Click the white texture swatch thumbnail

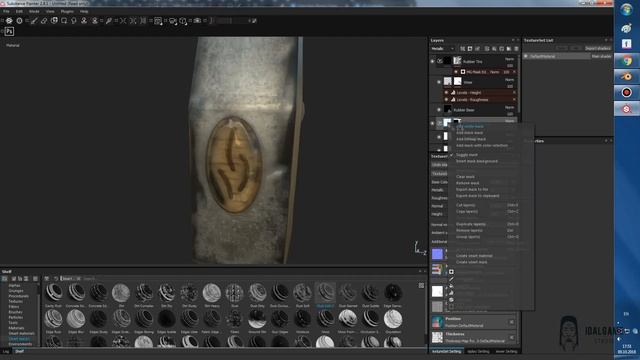pyautogui.click(x=437, y=291)
